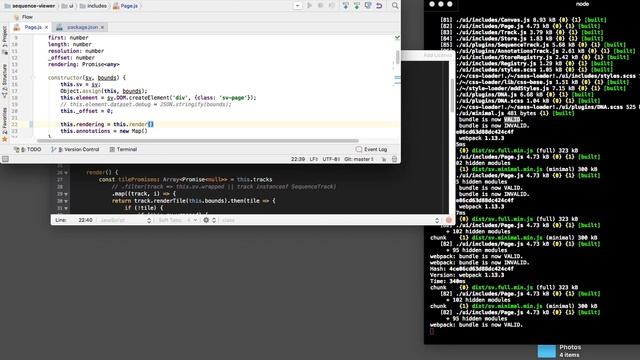This screenshot has height=360, width=640.
Task: Click 'rendering: Promise<any>' declaration
Action: click(84, 64)
